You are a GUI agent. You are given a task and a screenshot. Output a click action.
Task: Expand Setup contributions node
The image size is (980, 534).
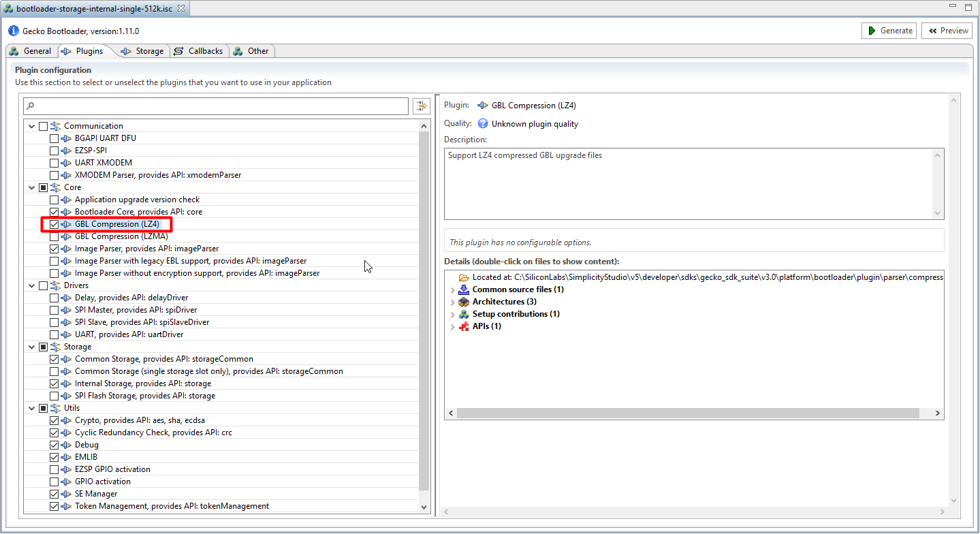[x=452, y=314]
